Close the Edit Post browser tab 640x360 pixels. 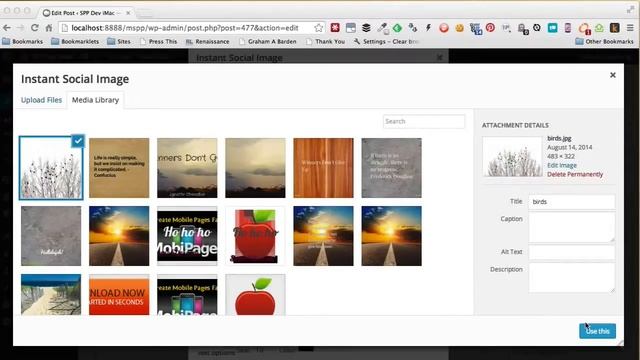[x=128, y=13]
